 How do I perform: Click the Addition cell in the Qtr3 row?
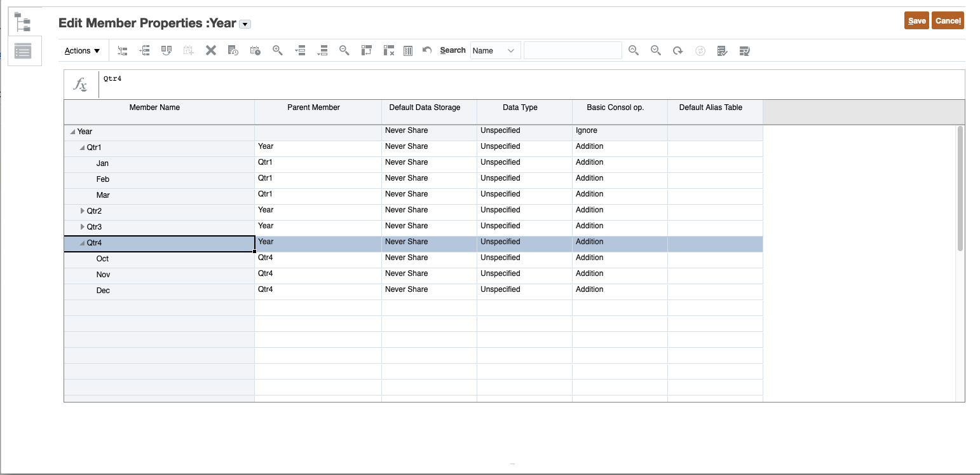coord(620,227)
